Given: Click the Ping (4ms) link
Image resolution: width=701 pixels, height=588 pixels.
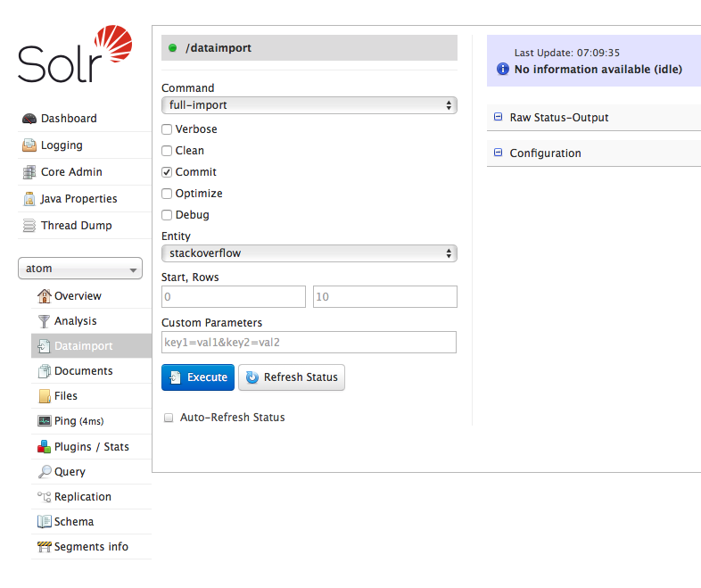Looking at the screenshot, I should pos(79,421).
